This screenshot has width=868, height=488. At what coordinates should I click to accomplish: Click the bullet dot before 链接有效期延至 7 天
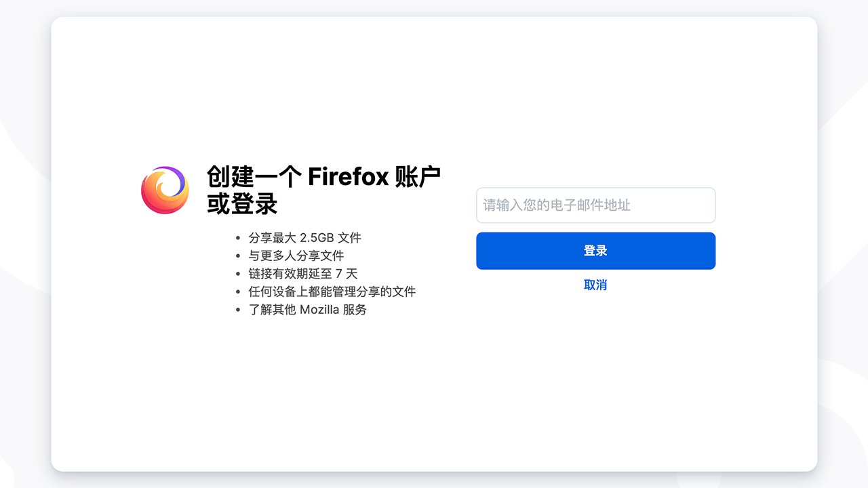pos(237,274)
